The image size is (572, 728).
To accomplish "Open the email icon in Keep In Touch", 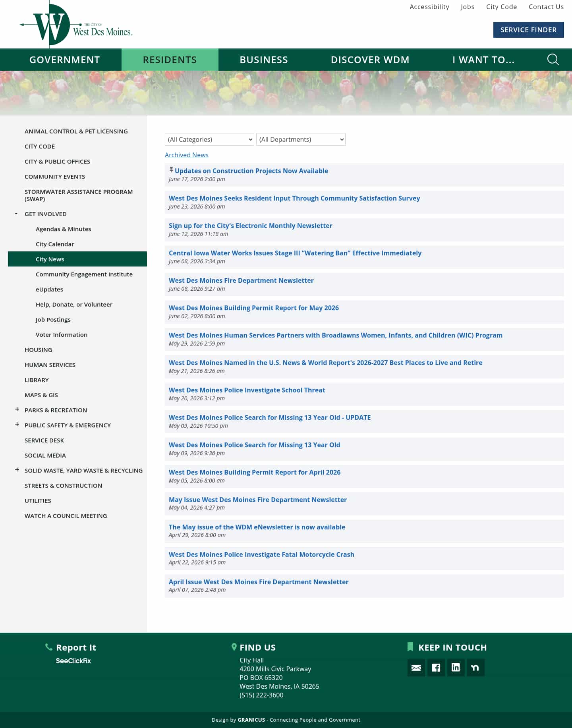I will pyautogui.click(x=416, y=668).
